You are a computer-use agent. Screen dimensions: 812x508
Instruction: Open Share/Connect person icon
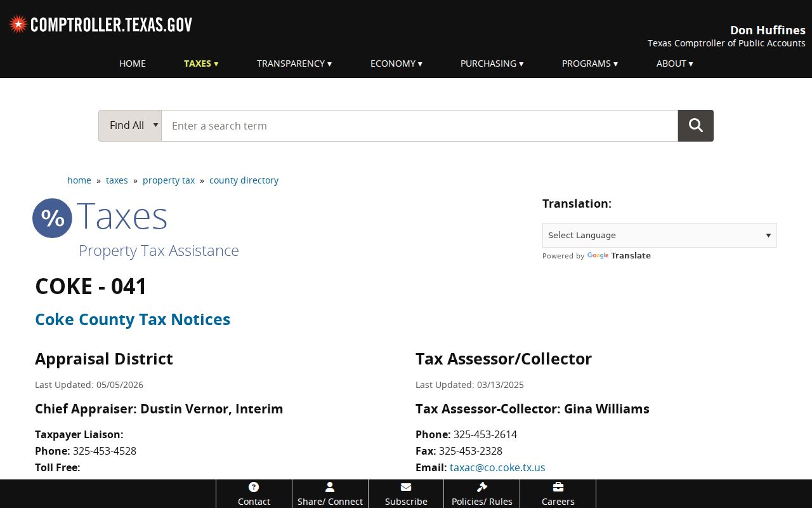330,487
